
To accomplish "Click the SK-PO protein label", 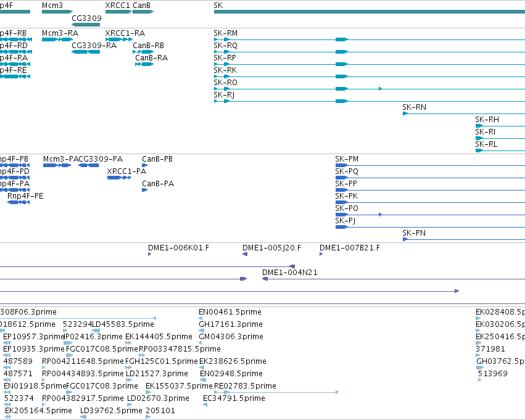I will (x=347, y=208).
